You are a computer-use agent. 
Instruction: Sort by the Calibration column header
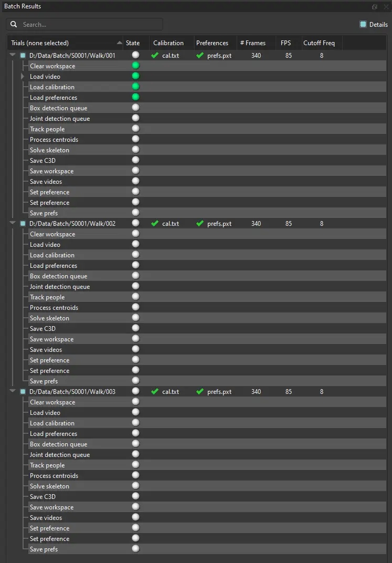pyautogui.click(x=168, y=43)
